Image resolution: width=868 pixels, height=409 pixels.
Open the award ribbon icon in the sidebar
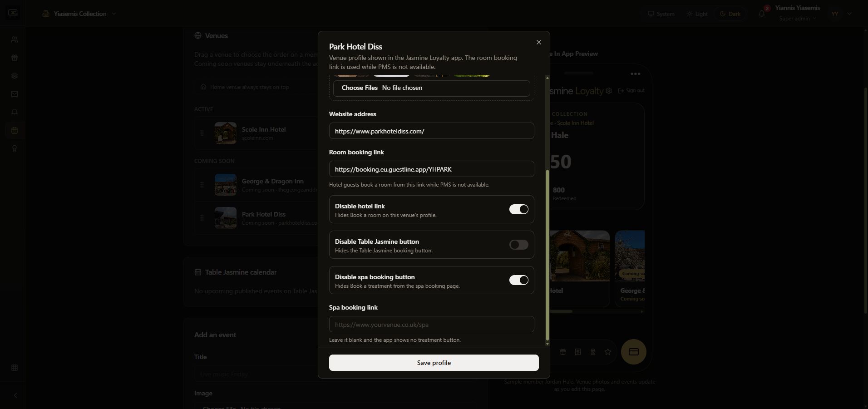pos(15,148)
